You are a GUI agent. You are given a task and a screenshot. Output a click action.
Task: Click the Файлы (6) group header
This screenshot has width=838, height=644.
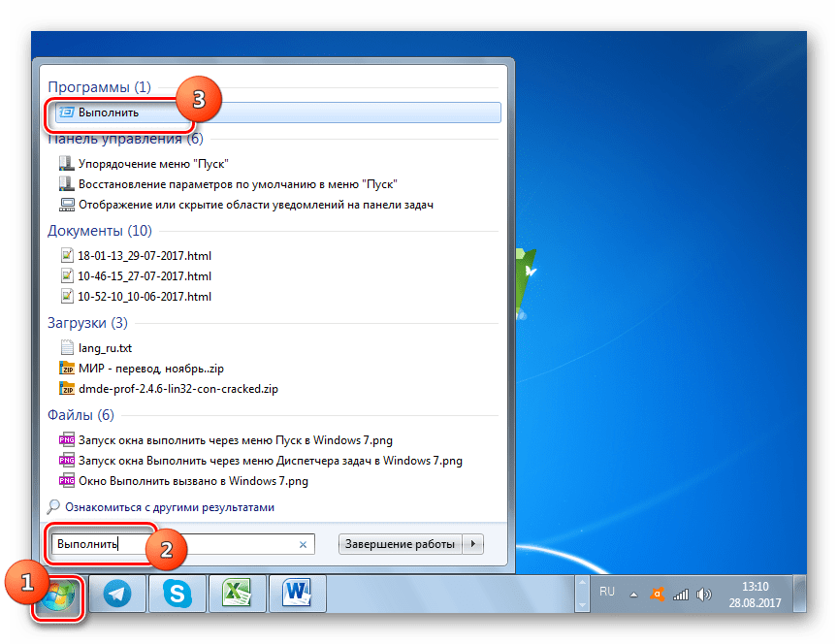pos(81,415)
